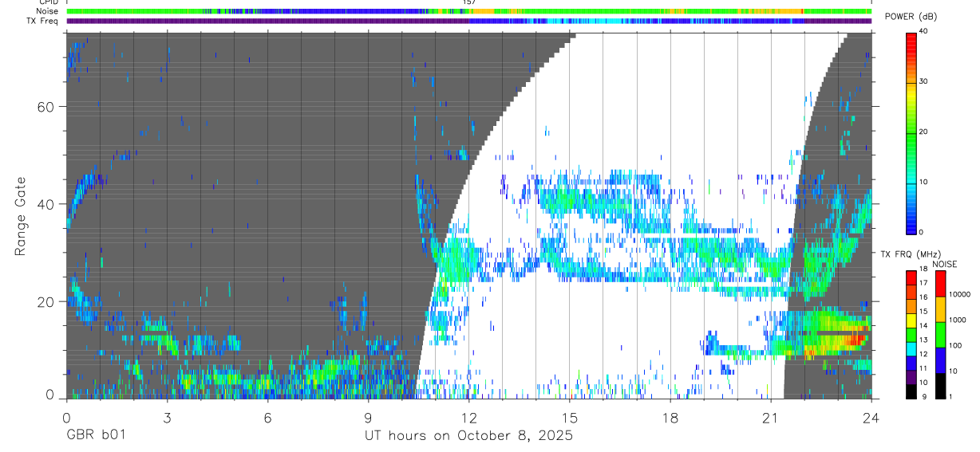
Task: Click the '9' tick on TX FRQ bar
Action: [x=924, y=396]
